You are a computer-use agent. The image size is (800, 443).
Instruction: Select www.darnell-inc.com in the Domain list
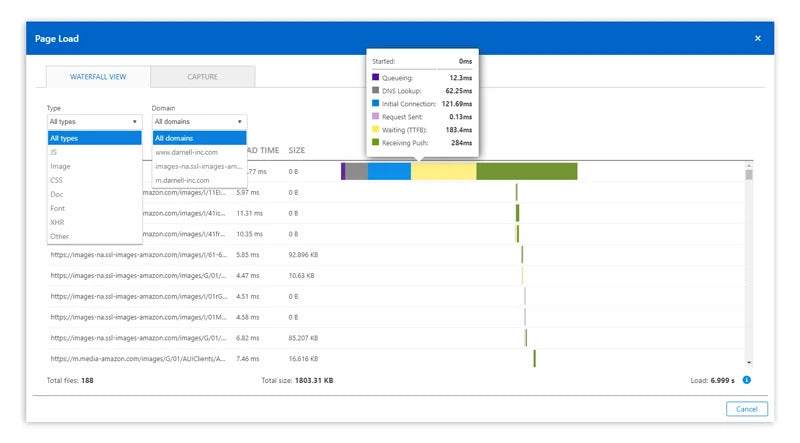(188, 152)
